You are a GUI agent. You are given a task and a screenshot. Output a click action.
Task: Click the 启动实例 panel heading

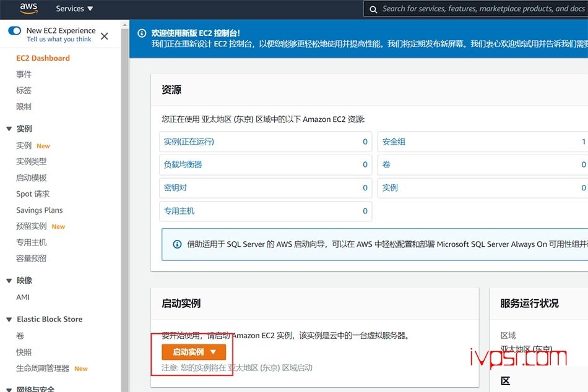click(x=181, y=303)
